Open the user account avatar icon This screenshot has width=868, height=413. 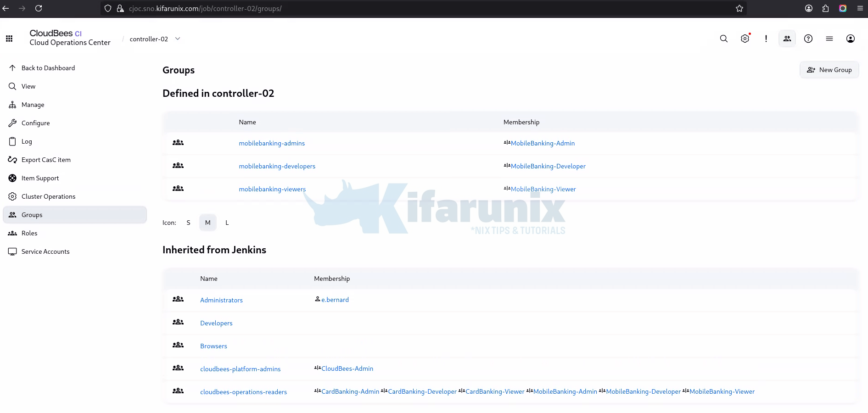coord(851,39)
